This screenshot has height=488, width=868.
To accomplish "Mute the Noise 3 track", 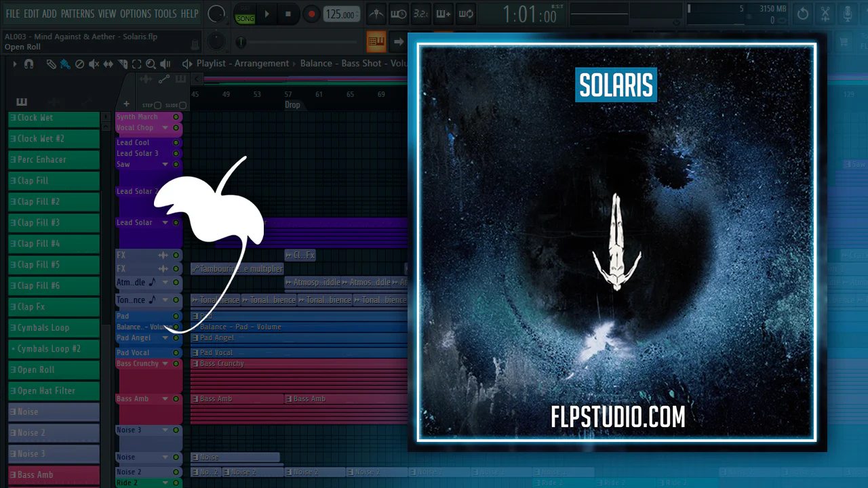I will click(x=176, y=430).
